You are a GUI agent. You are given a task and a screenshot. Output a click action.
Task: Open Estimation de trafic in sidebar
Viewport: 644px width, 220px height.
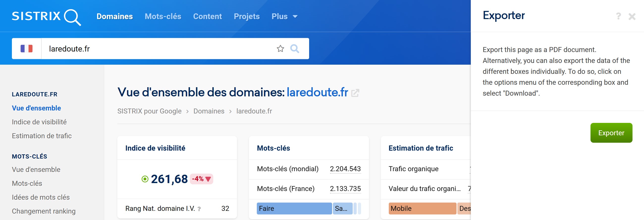tap(42, 136)
